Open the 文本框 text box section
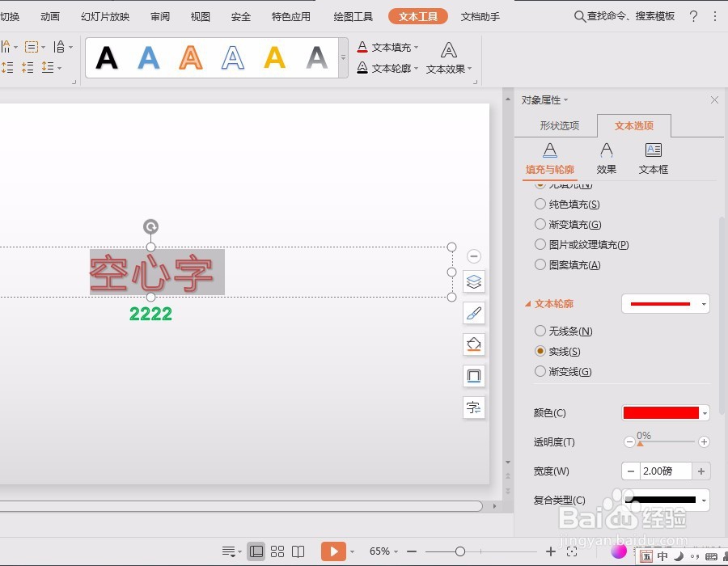 654,159
